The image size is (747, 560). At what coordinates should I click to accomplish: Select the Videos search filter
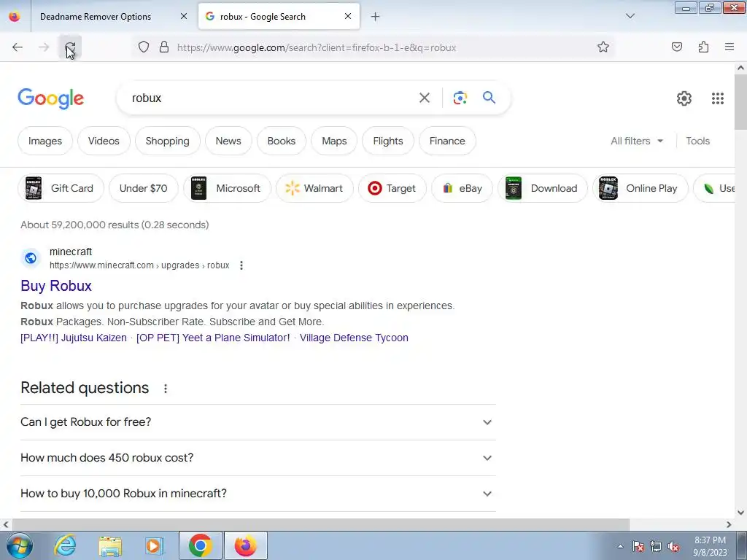[x=104, y=141]
